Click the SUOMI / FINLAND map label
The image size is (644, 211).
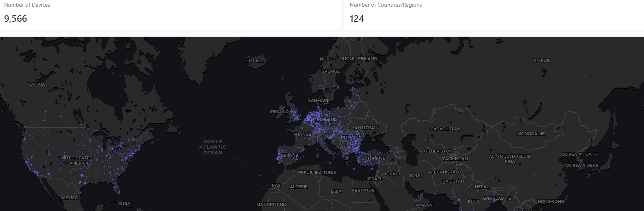[359, 59]
